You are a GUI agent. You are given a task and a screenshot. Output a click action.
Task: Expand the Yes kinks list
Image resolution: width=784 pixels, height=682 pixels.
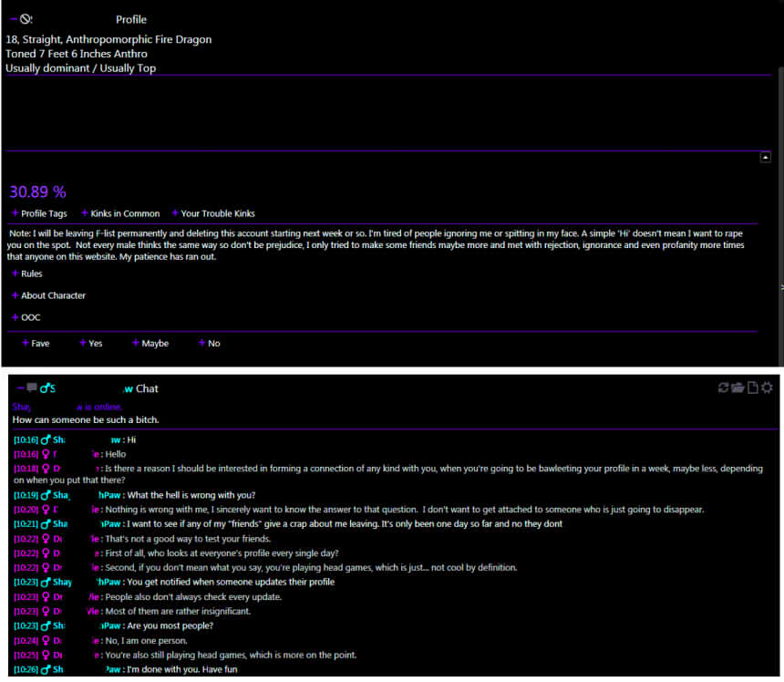coord(91,343)
